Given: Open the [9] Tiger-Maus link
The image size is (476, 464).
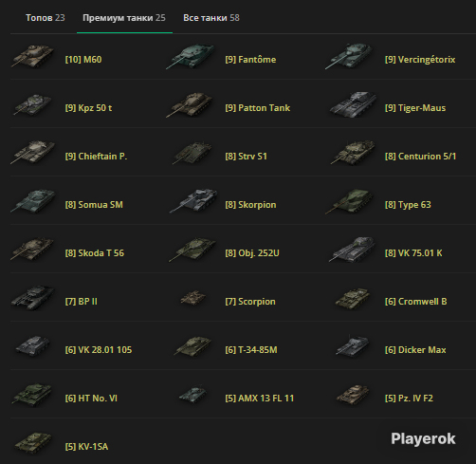Looking at the screenshot, I should coord(415,108).
